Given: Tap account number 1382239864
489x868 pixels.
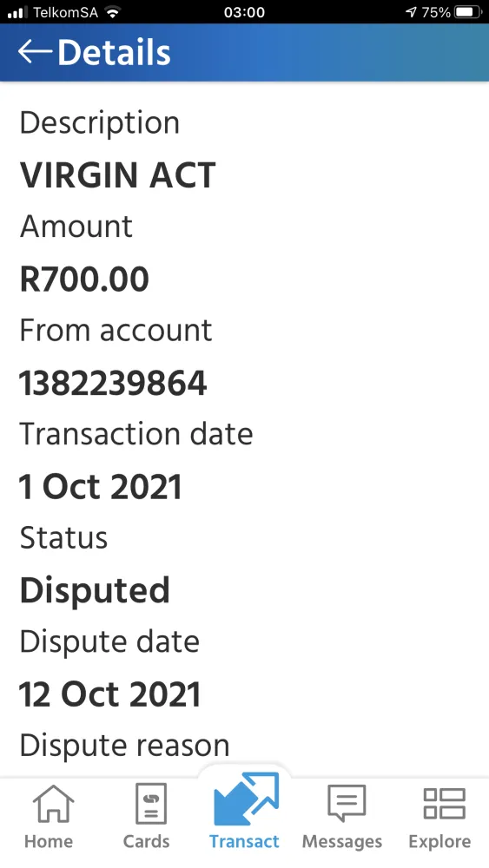Looking at the screenshot, I should [x=113, y=383].
